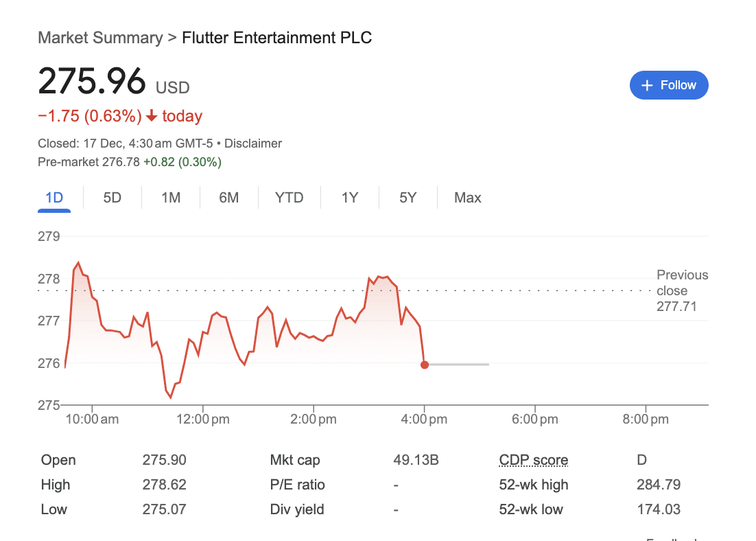Screen dimensions: 756x541
Task: Click the red down arrow beside today
Action: tap(152, 116)
